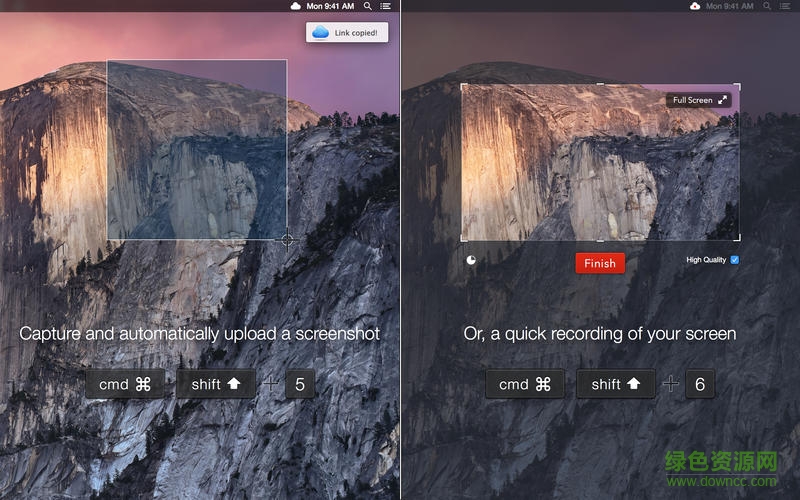800x500 pixels.
Task: Click the clock in the left menu bar
Action: [330, 6]
